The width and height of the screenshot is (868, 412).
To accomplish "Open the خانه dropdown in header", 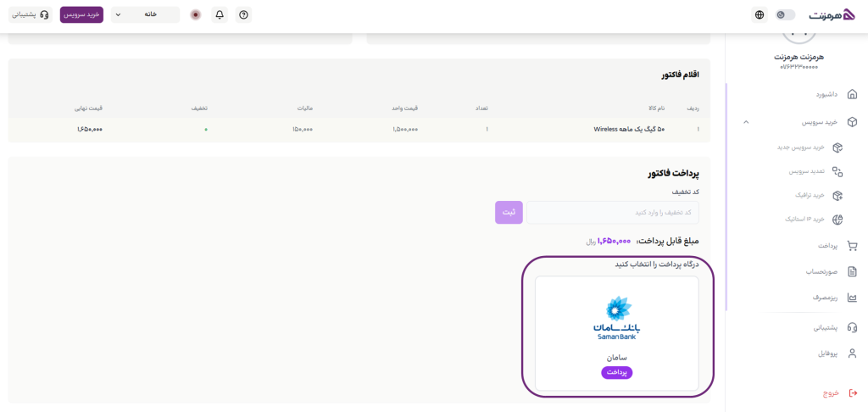I will pyautogui.click(x=146, y=15).
